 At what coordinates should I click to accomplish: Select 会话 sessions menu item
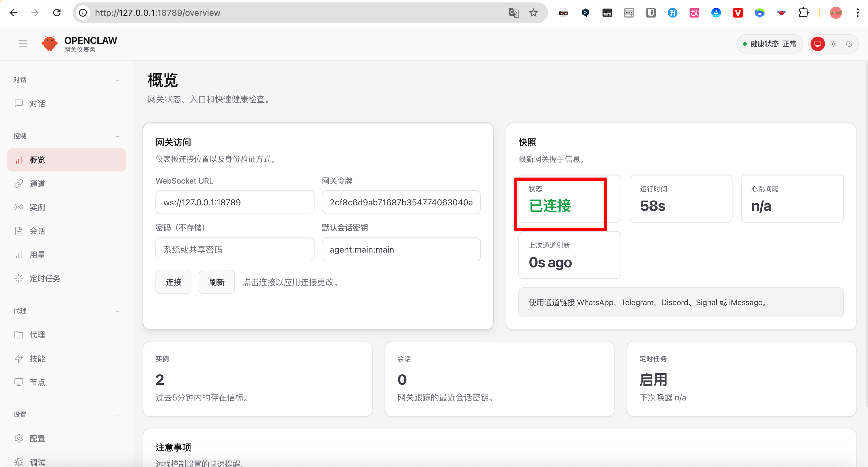tap(37, 231)
